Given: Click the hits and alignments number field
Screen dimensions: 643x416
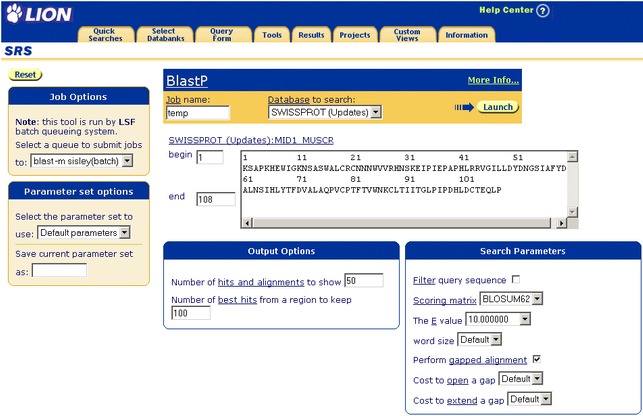Looking at the screenshot, I should 364,281.
